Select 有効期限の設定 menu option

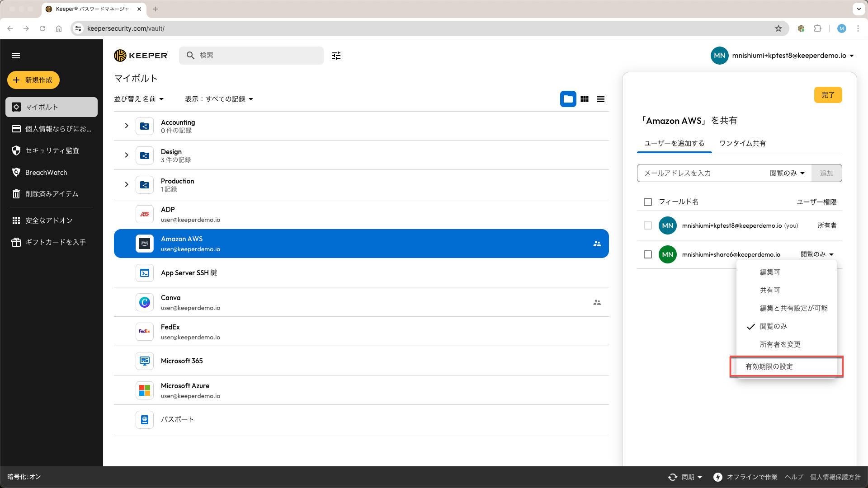[x=769, y=366]
